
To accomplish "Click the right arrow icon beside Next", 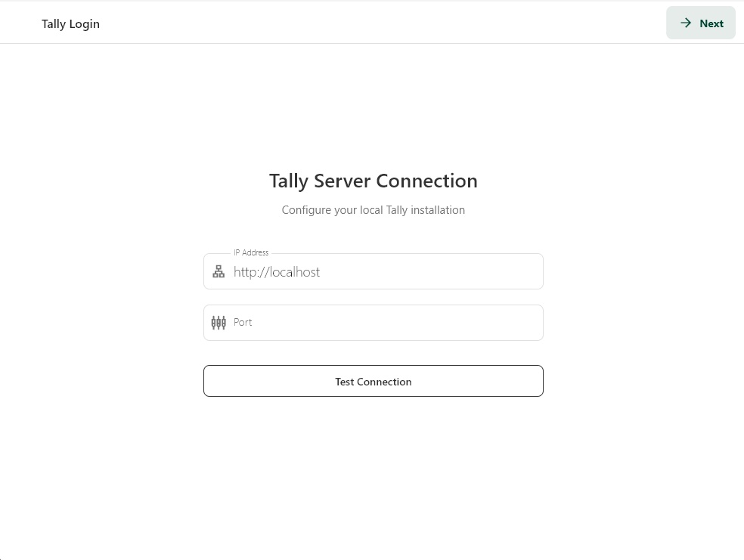I will pyautogui.click(x=686, y=23).
